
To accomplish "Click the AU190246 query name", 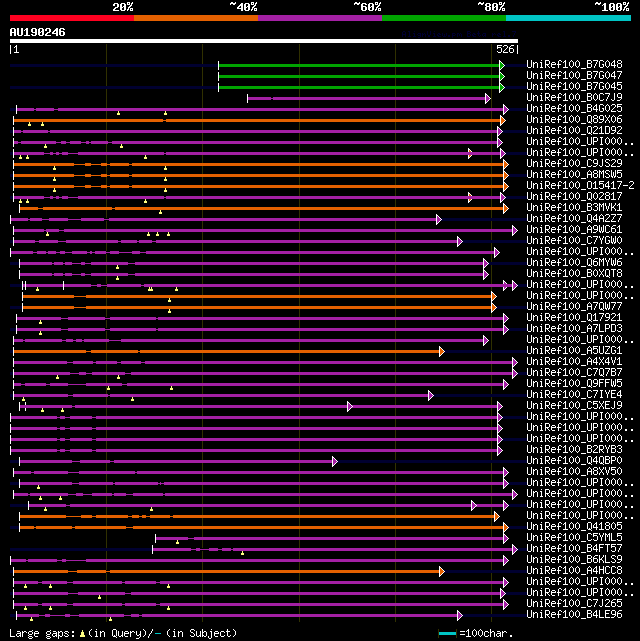I will pos(38,32).
